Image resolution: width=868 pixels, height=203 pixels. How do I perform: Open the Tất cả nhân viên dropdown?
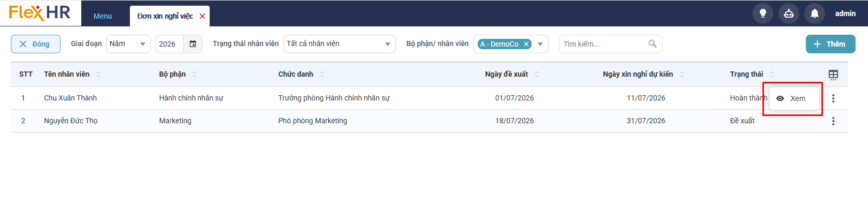point(340,44)
